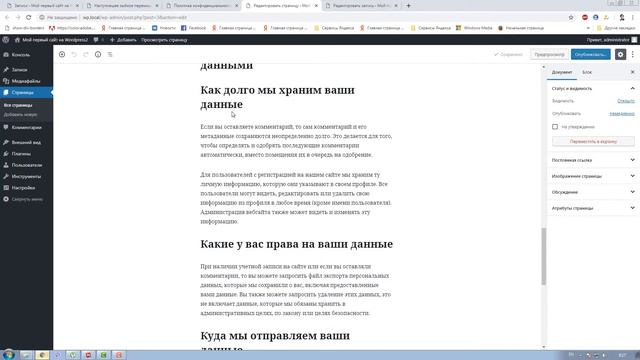Open the content structure info icon
Screen dimensions: 640x360
(98, 54)
